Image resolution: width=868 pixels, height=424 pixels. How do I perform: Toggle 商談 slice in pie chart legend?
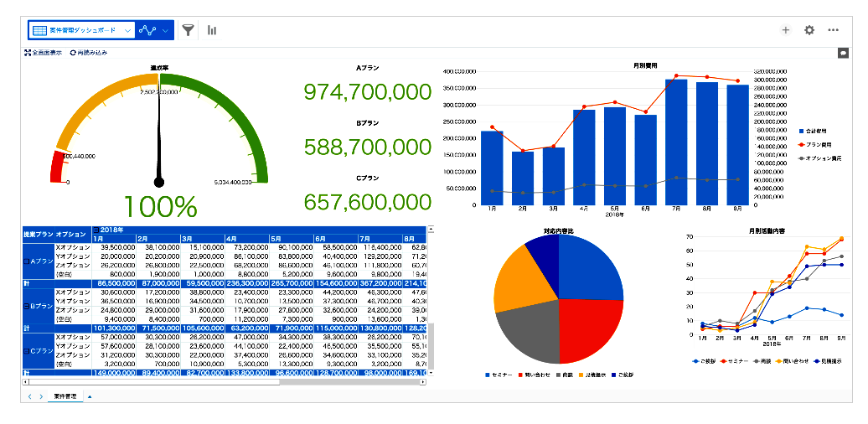tap(564, 375)
